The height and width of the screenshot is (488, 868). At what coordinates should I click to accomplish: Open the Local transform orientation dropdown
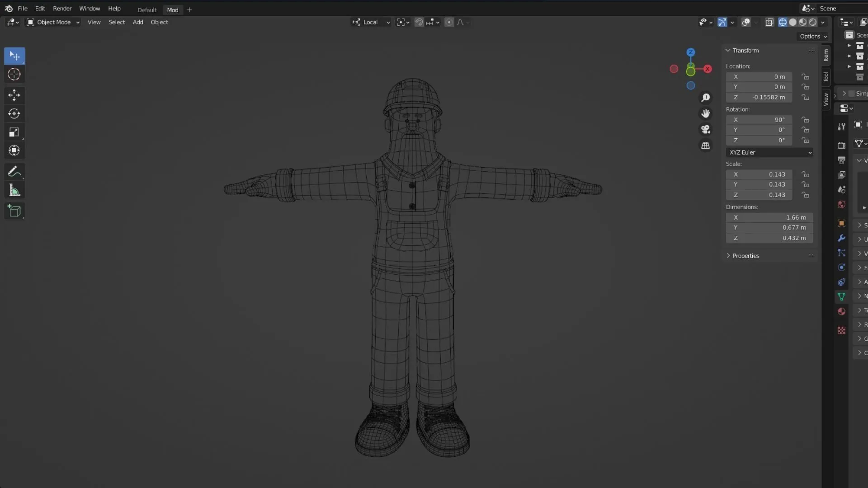point(371,22)
